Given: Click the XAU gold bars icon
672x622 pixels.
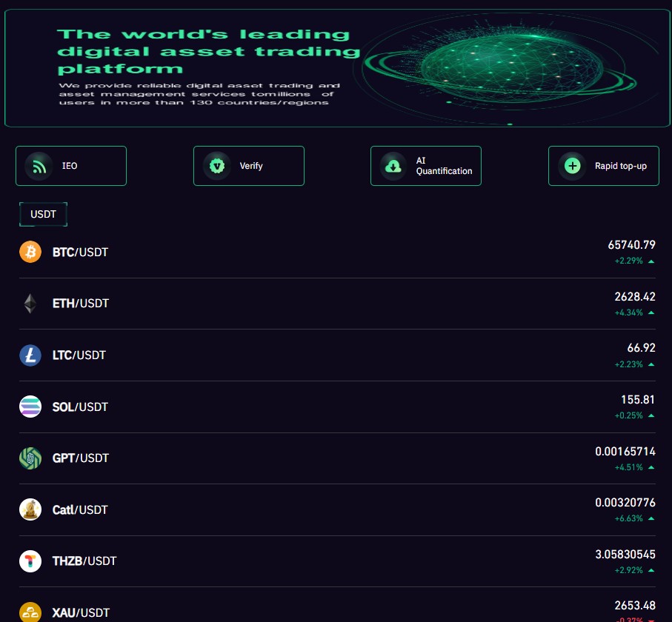Looking at the screenshot, I should pyautogui.click(x=30, y=612).
